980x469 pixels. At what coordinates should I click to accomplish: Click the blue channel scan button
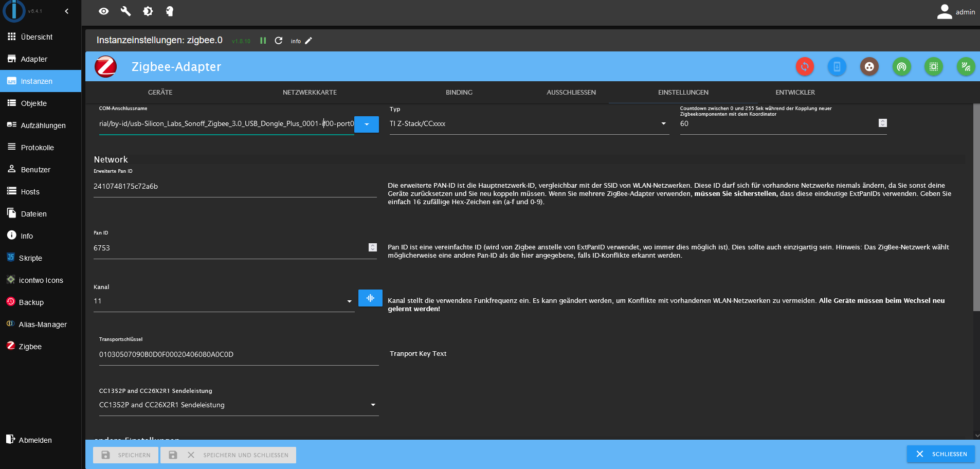pyautogui.click(x=370, y=298)
